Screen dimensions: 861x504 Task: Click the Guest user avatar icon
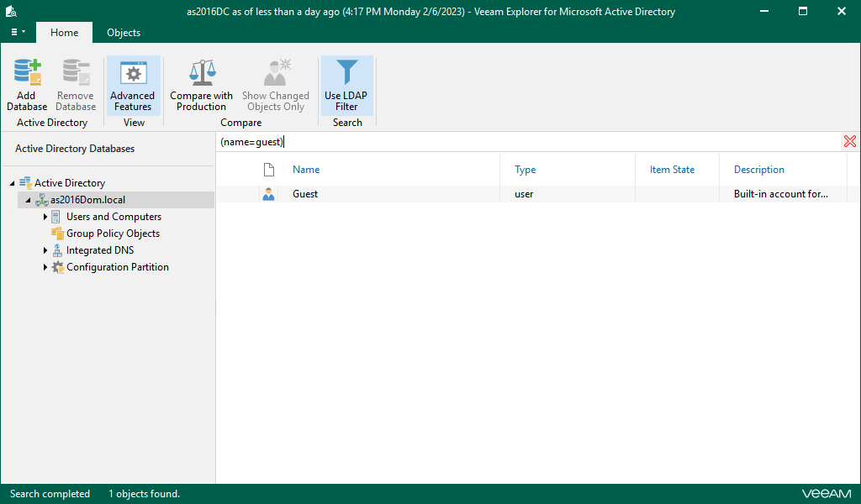(x=268, y=194)
